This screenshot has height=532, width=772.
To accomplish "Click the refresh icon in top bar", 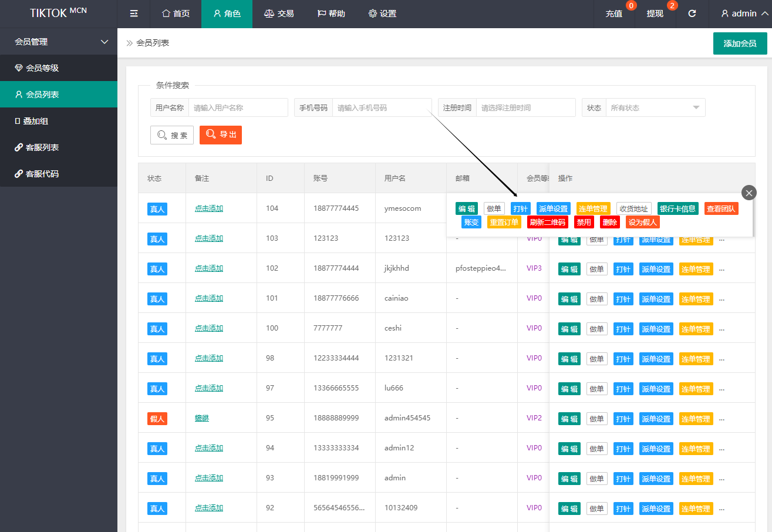I will (692, 14).
